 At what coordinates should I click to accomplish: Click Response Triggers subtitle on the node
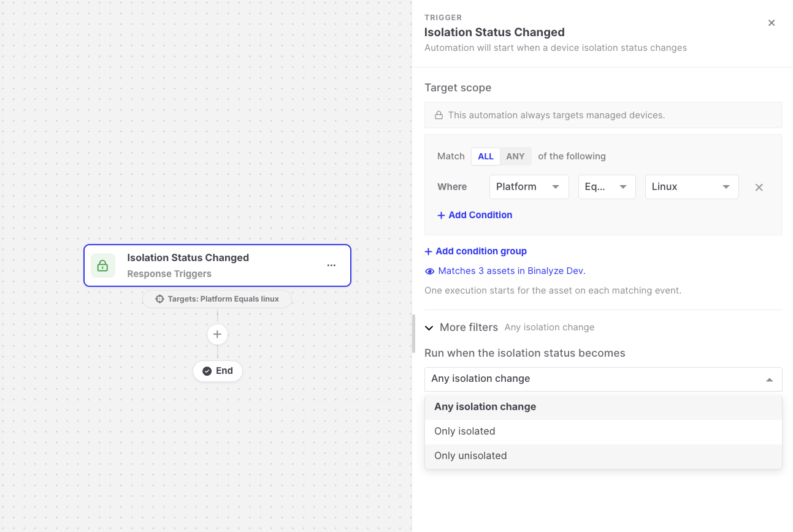point(169,274)
